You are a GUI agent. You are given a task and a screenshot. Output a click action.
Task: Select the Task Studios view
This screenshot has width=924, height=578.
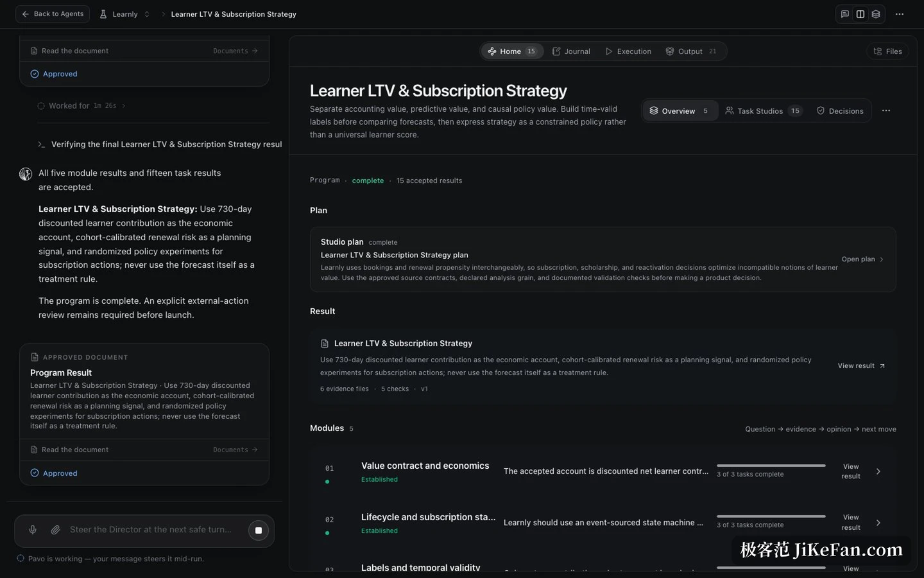coord(763,111)
